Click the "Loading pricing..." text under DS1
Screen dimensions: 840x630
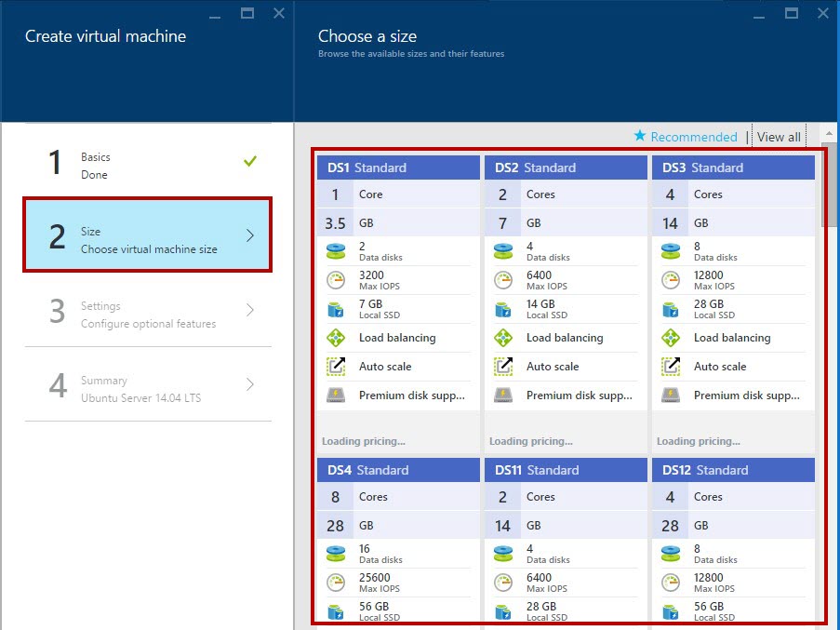(x=364, y=441)
